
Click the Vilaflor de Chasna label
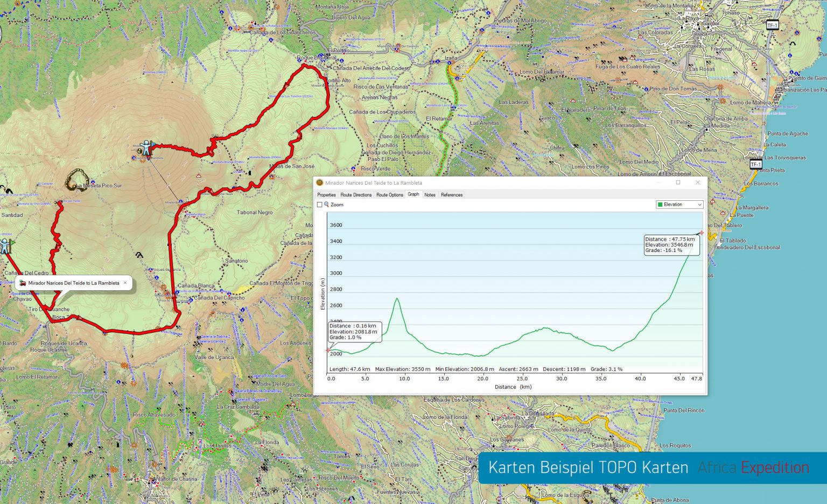click(x=175, y=479)
